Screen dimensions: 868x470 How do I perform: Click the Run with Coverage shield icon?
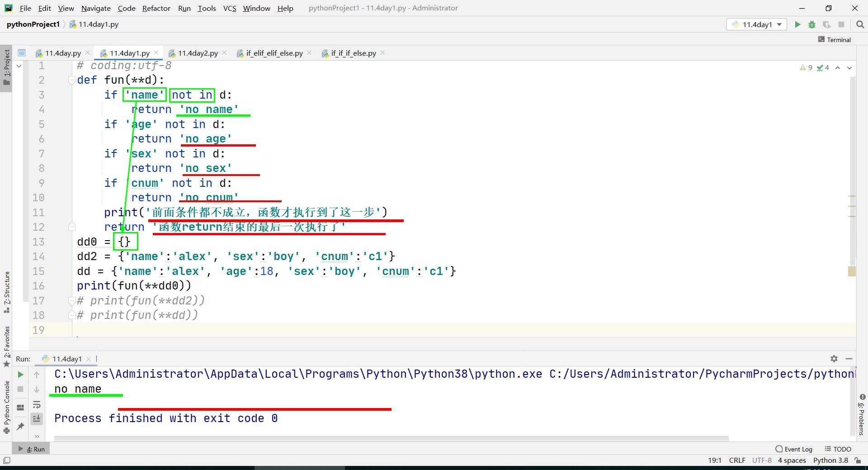click(826, 24)
